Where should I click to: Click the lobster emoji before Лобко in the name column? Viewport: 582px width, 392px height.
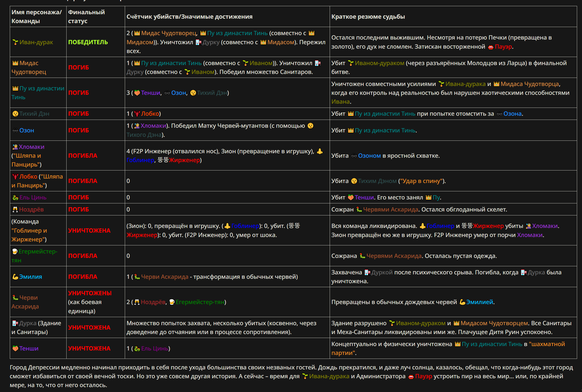[x=15, y=177]
